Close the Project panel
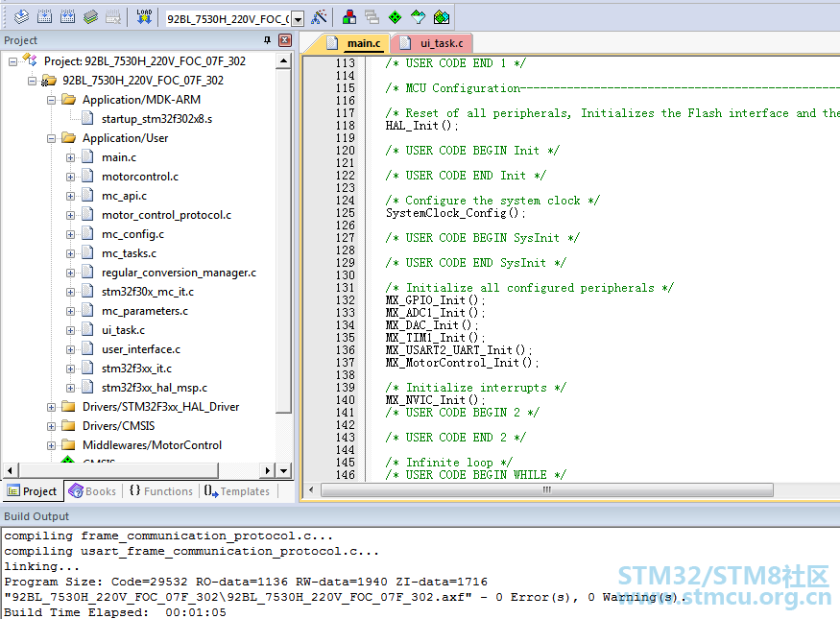Image resolution: width=840 pixels, height=619 pixels. coord(285,40)
